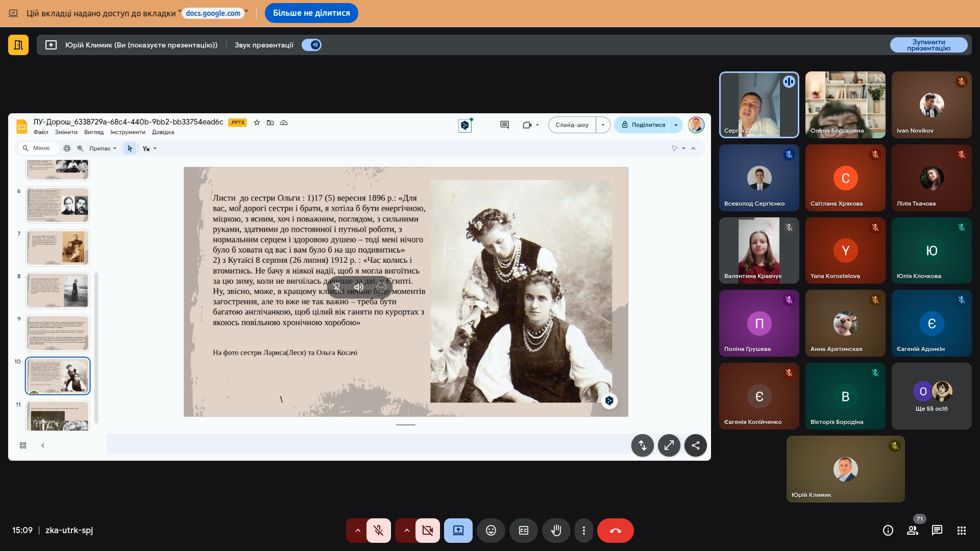Image resolution: width=980 pixels, height=551 pixels.
Task: Turn on closed captions
Action: (x=523, y=531)
